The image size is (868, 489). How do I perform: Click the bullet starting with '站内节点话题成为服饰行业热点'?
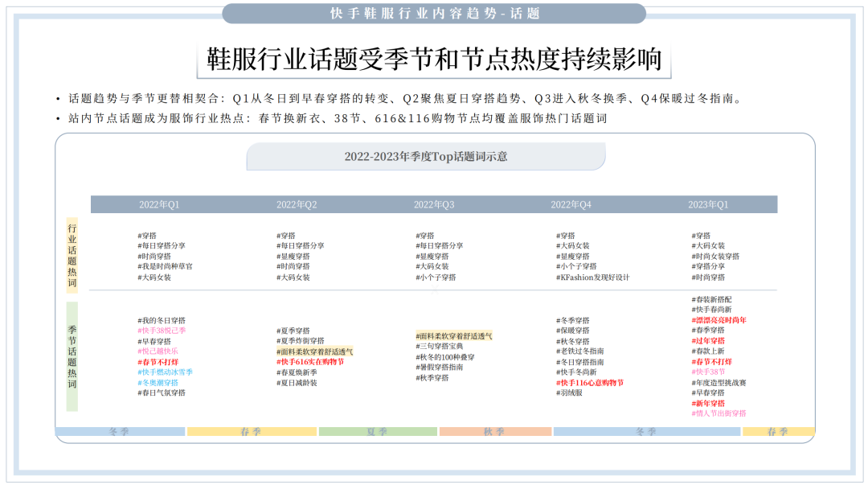(x=338, y=118)
